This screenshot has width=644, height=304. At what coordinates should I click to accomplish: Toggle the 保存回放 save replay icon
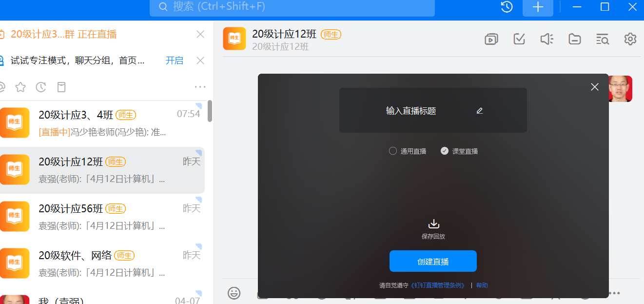(x=433, y=224)
